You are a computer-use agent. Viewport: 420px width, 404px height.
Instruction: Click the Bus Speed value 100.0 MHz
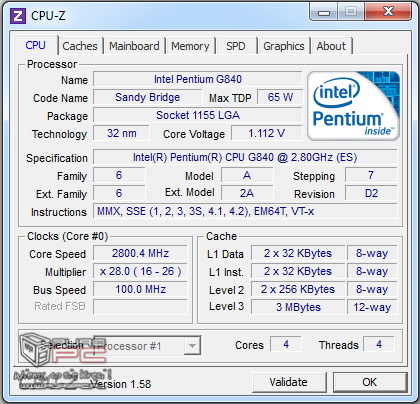click(x=140, y=289)
